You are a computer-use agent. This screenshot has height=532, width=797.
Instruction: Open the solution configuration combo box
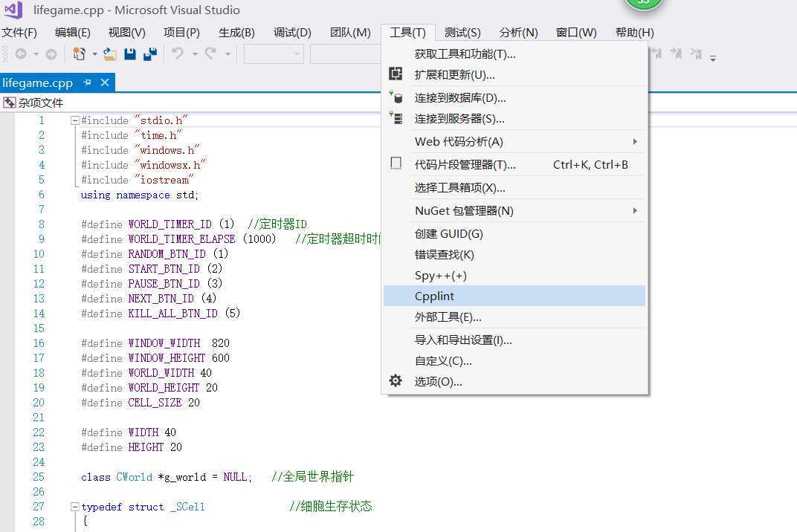274,53
